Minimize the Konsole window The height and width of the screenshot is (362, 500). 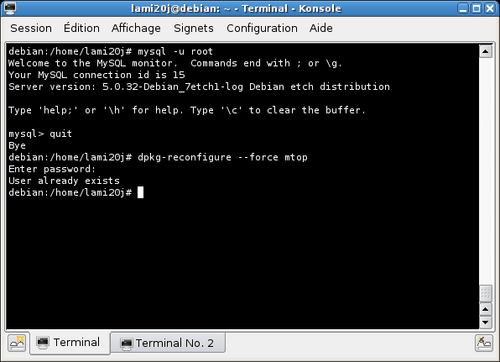(463, 8)
